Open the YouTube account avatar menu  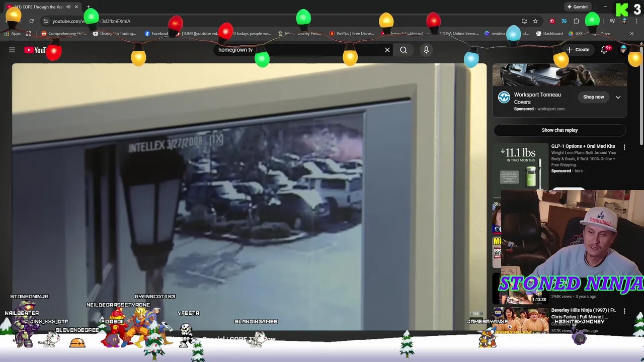point(624,49)
